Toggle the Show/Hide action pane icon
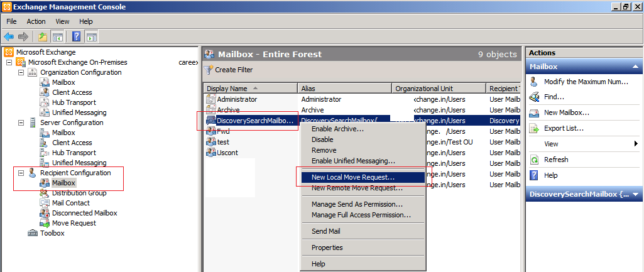The width and height of the screenshot is (644, 272). [x=90, y=36]
